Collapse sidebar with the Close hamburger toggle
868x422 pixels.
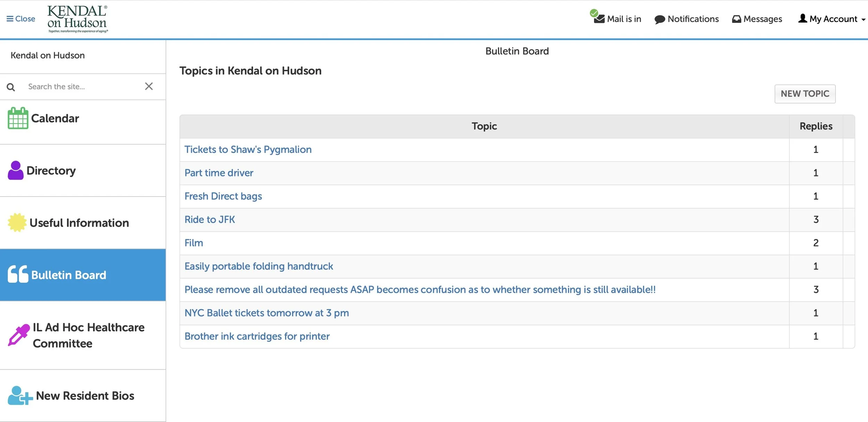coord(21,19)
